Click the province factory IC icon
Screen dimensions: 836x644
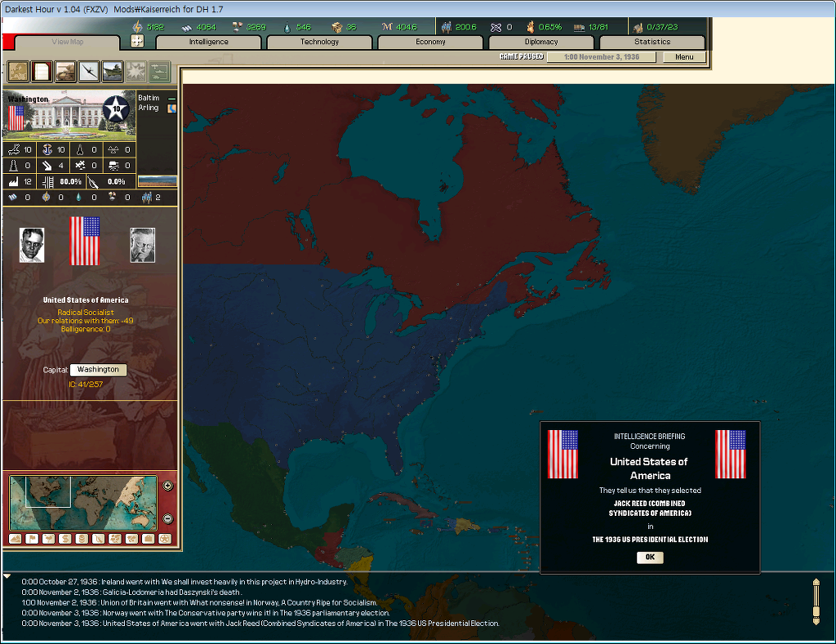pos(13,182)
